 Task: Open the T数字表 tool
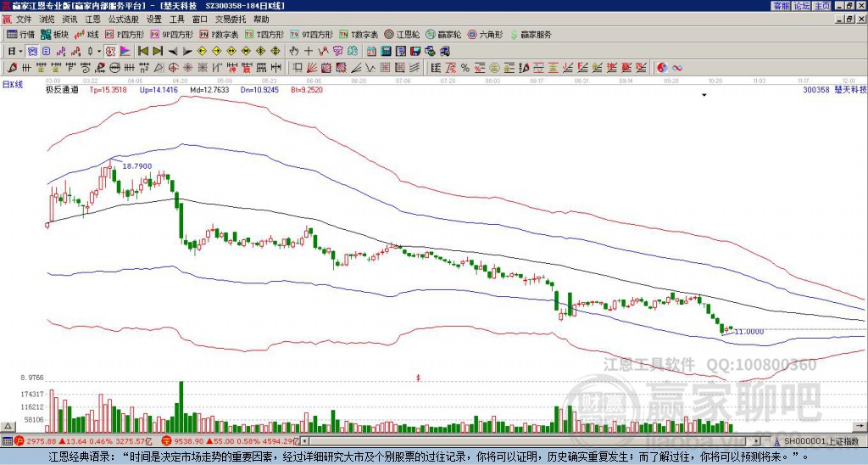click(x=359, y=34)
